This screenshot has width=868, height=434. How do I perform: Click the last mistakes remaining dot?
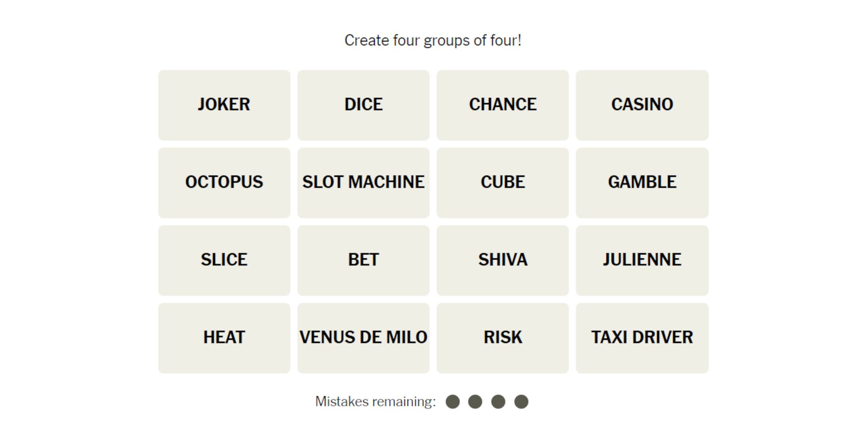[521, 402]
